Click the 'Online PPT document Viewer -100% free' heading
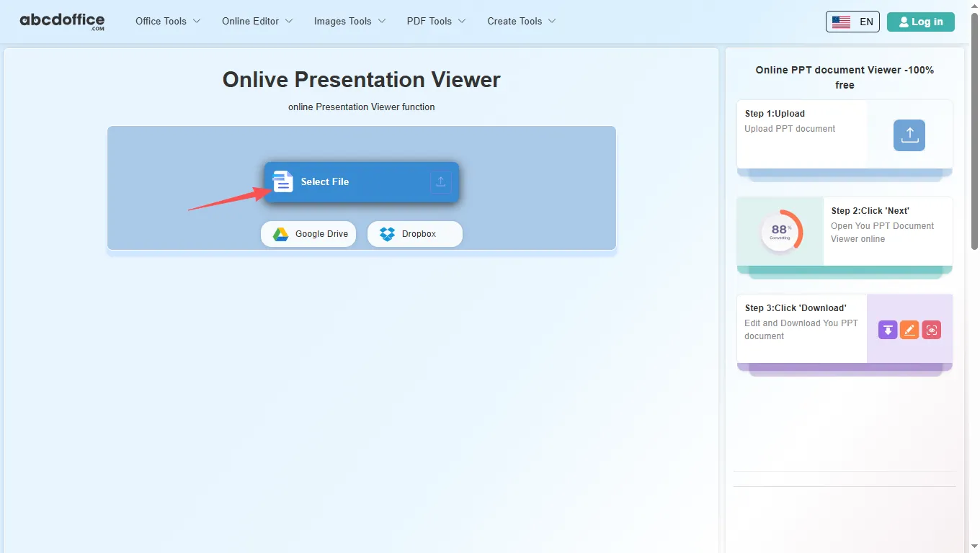 845,78
